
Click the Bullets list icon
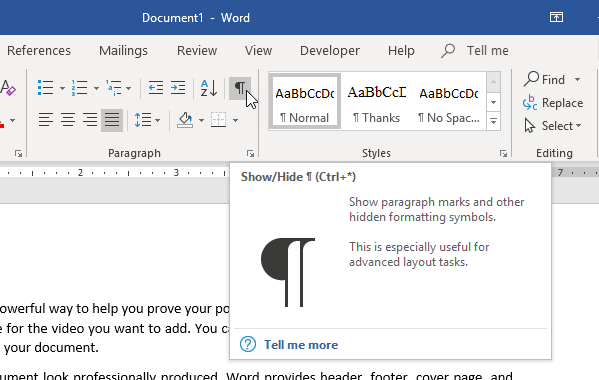(45, 88)
